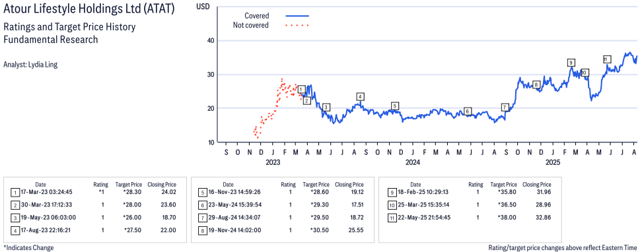Click the closing price 31.96
The image size is (644, 252).
(x=544, y=192)
